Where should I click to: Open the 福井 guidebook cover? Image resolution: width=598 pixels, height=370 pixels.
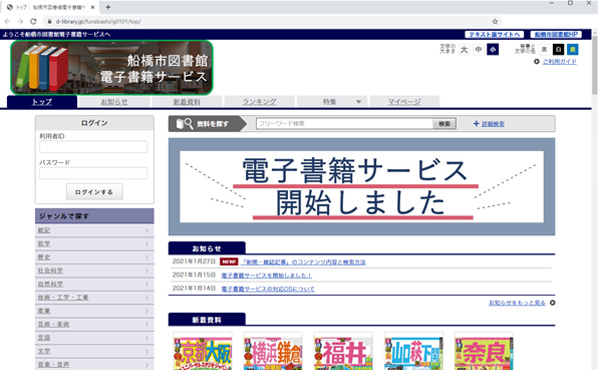coord(343,351)
